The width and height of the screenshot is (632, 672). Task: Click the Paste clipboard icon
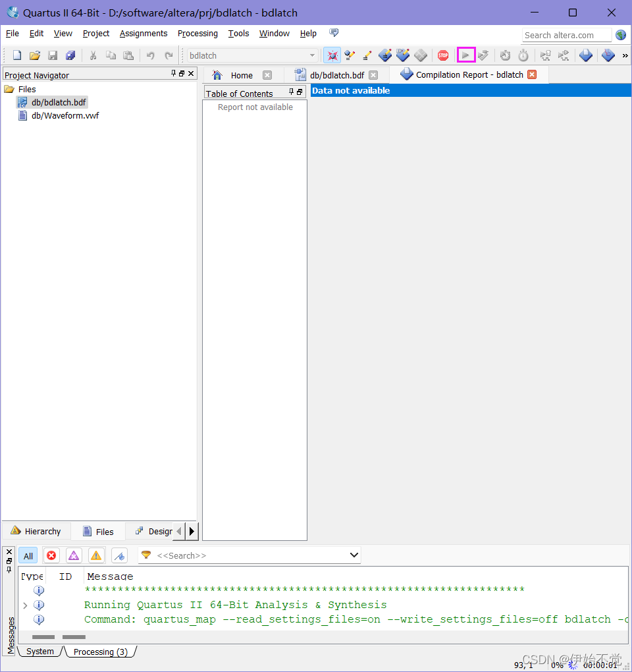tap(128, 55)
